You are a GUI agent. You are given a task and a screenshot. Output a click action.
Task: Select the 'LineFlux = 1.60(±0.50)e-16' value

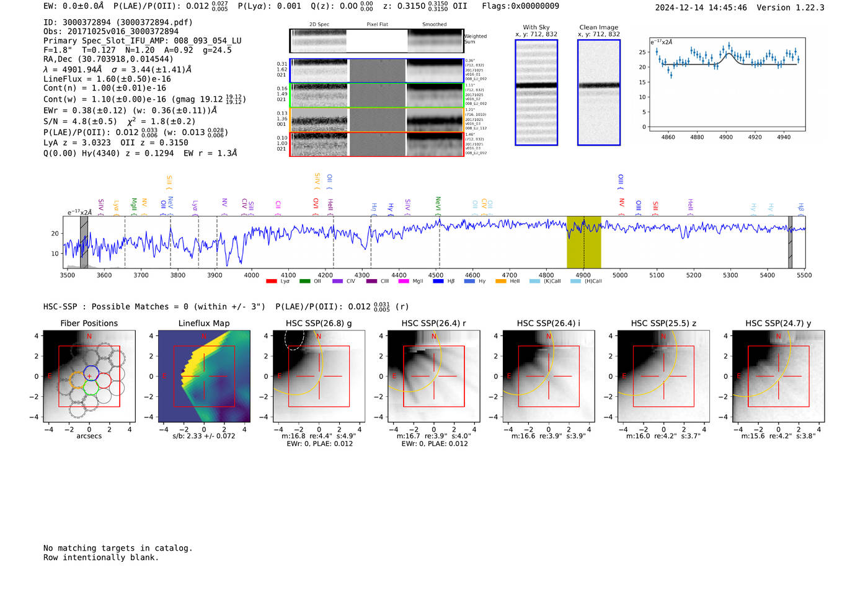coord(107,79)
